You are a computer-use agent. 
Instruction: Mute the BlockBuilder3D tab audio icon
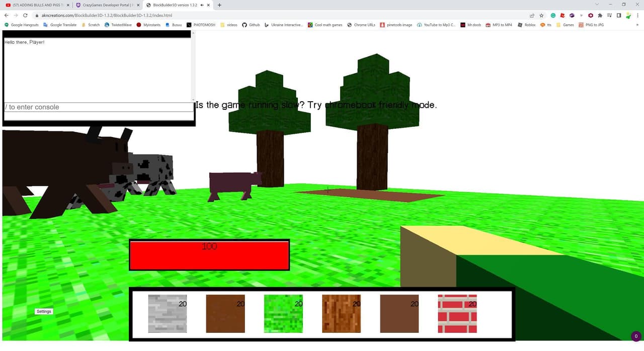(x=202, y=5)
